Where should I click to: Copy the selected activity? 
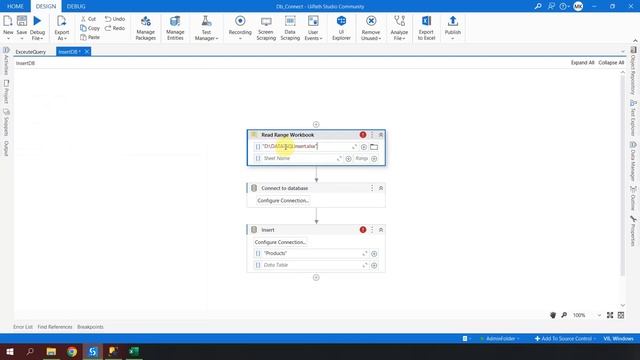pos(90,28)
